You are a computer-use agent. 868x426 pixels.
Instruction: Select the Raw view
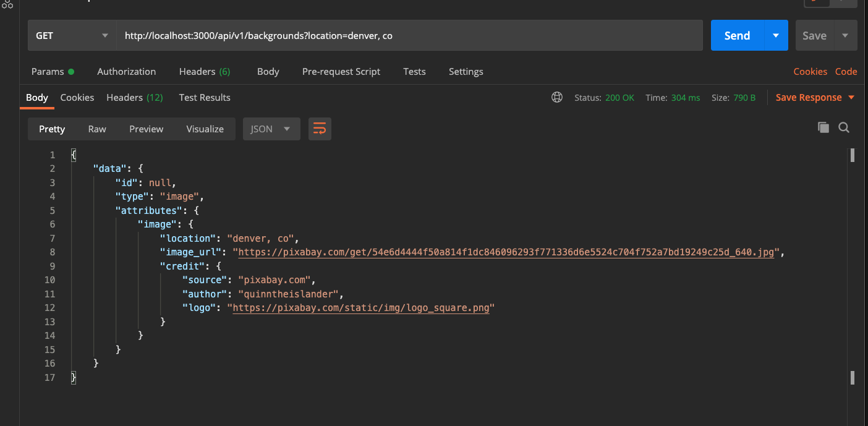click(x=97, y=129)
